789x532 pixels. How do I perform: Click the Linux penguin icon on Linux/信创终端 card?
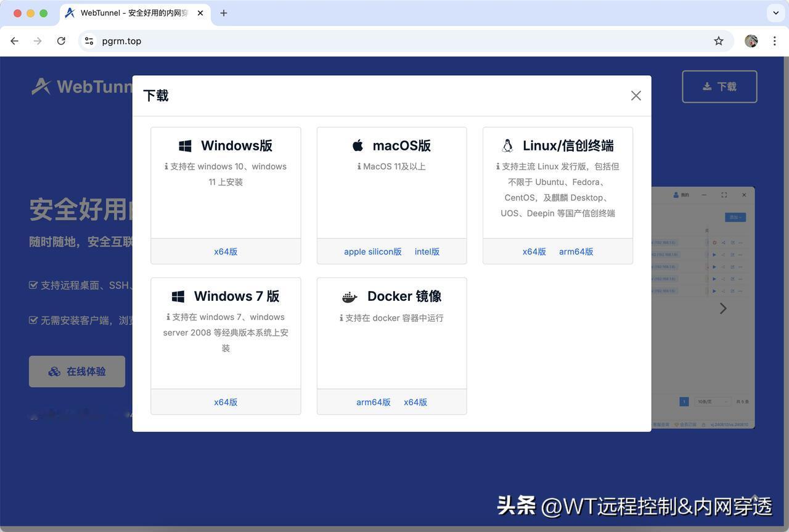click(x=507, y=145)
